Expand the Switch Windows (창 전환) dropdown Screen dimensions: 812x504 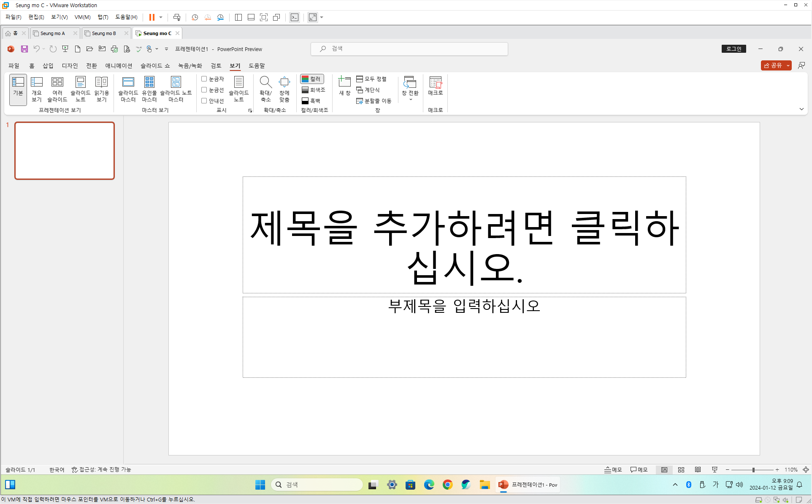[x=410, y=100]
